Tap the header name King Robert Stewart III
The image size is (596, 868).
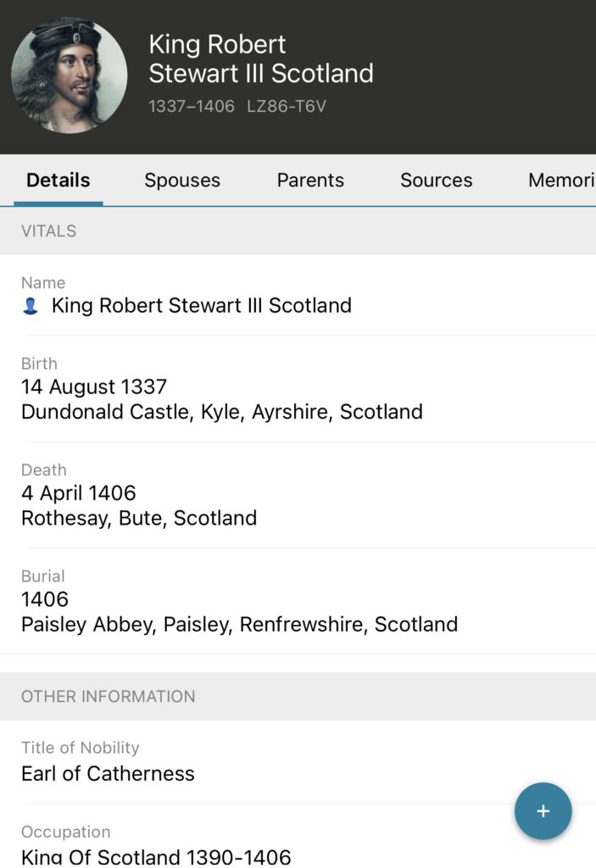(260, 58)
